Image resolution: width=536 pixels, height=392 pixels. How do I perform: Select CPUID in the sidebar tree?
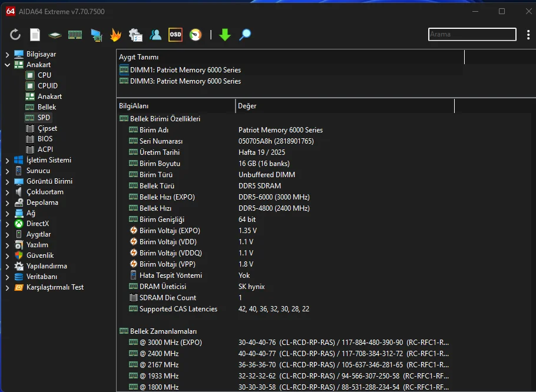click(x=47, y=86)
